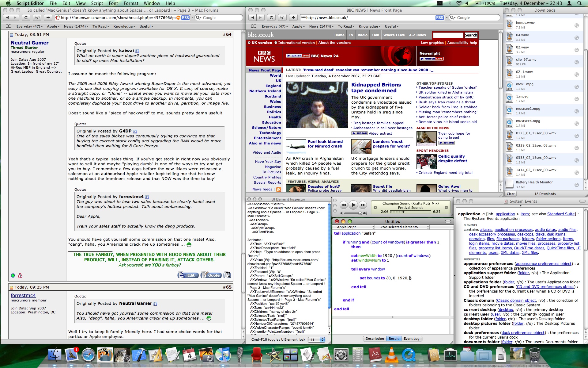Click the iTunes volume slider
Screen dimensions: 588x368
pos(353,213)
